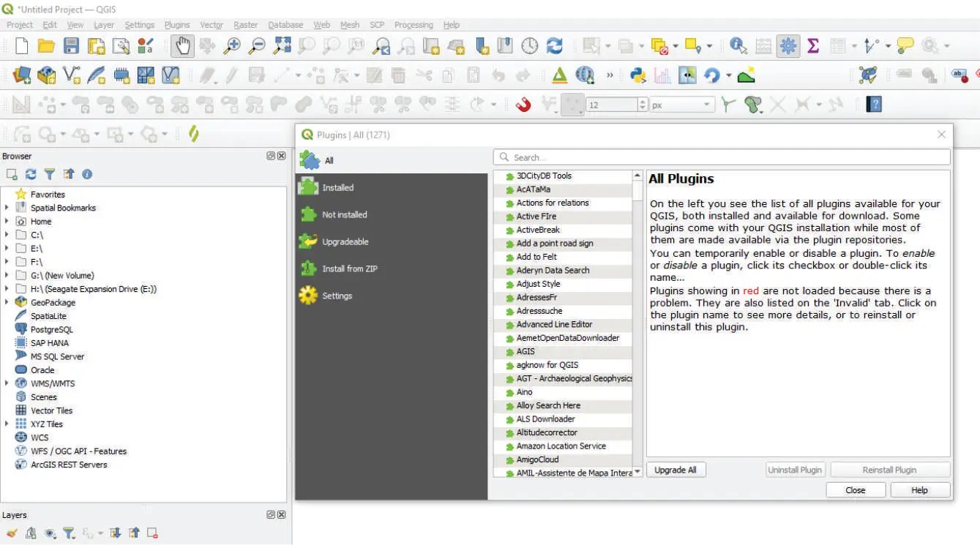
Task: Click the Filter Browser funnel icon
Action: (50, 174)
